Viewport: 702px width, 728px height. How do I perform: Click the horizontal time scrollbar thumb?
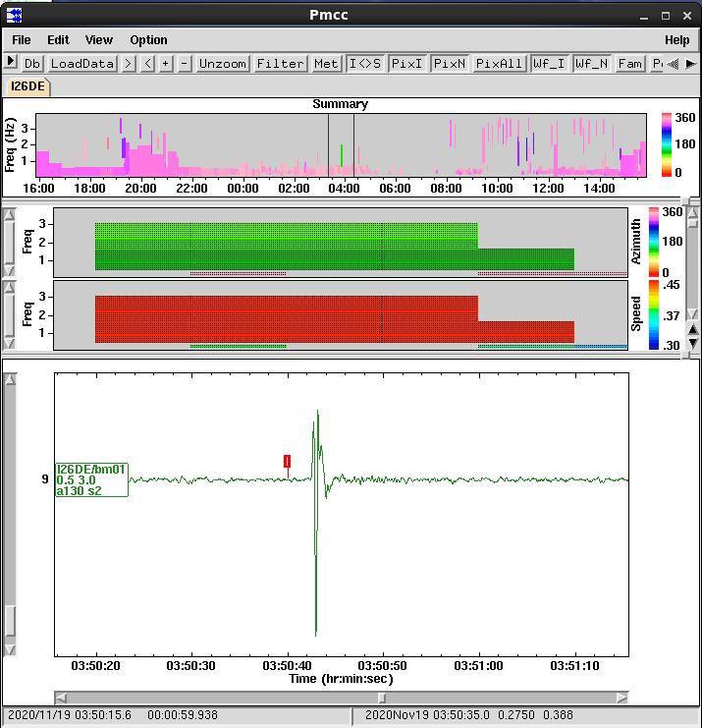tap(382, 698)
